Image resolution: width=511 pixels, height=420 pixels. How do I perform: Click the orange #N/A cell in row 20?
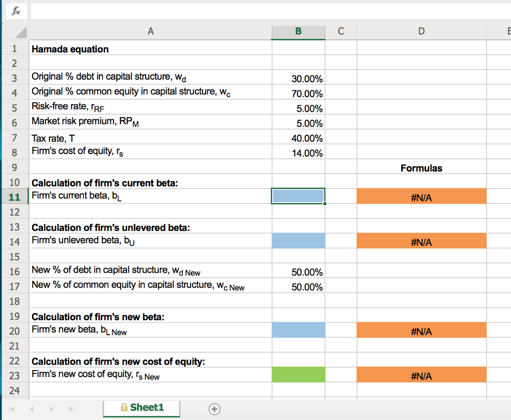(x=421, y=330)
